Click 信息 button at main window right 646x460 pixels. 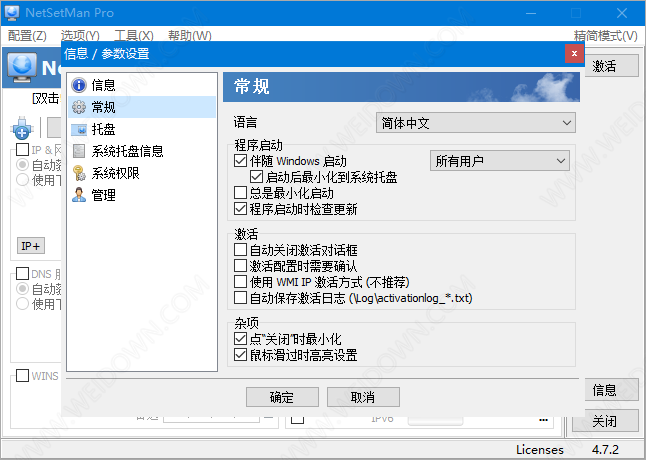click(x=611, y=390)
